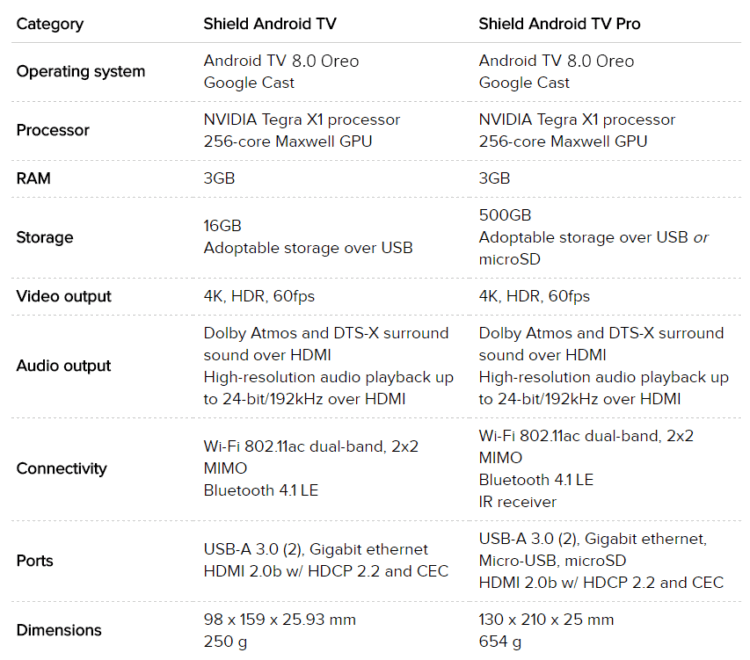
Task: Click the Micro-USB, microSD ports text
Action: (x=554, y=560)
